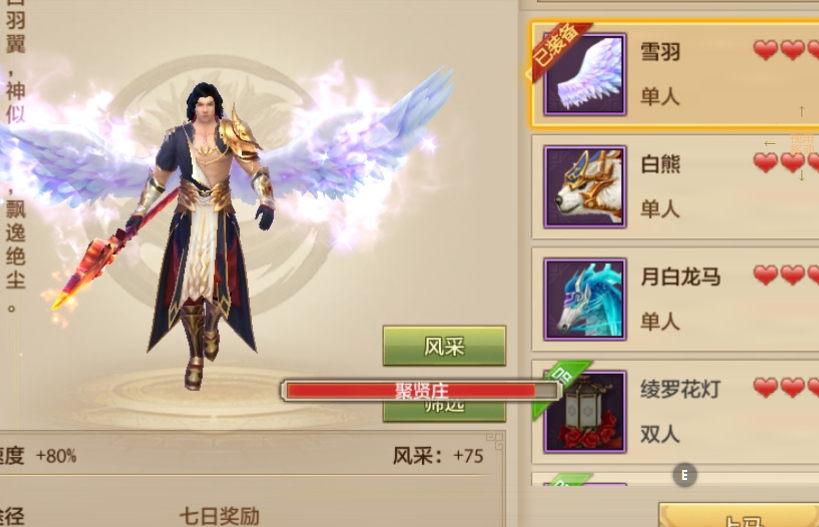Click first heart on 雪羽 row
The width and height of the screenshot is (819, 527).
click(x=765, y=50)
